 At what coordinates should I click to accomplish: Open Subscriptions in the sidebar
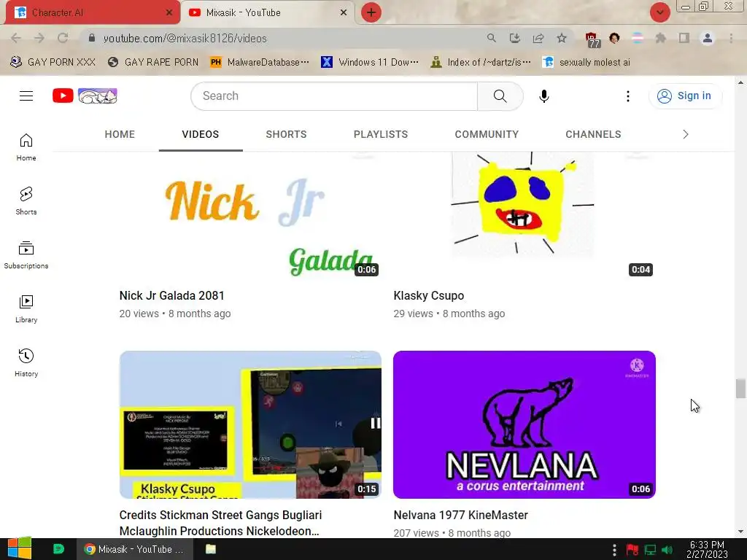point(26,254)
